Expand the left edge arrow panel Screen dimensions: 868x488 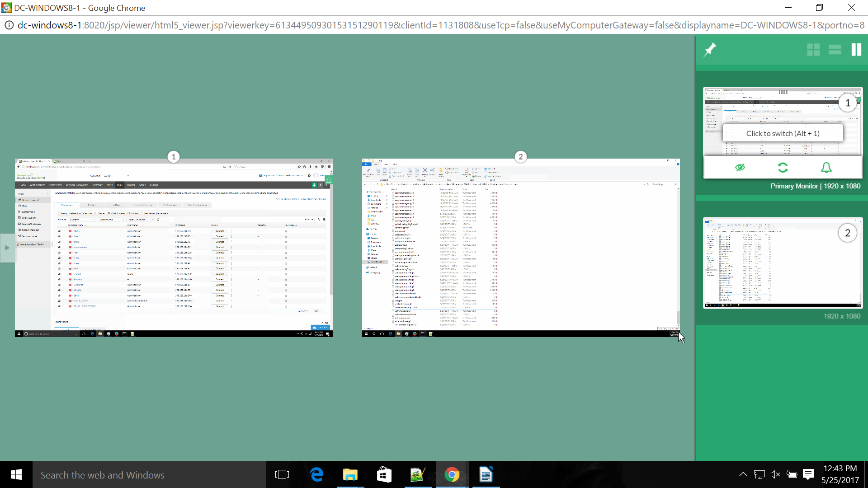(7, 248)
